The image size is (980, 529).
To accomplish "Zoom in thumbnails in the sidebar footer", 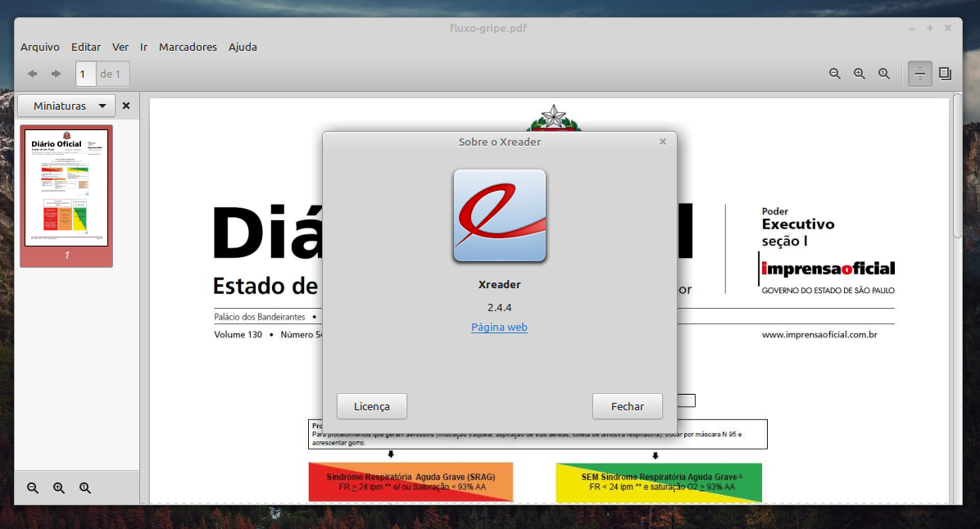I will click(59, 488).
